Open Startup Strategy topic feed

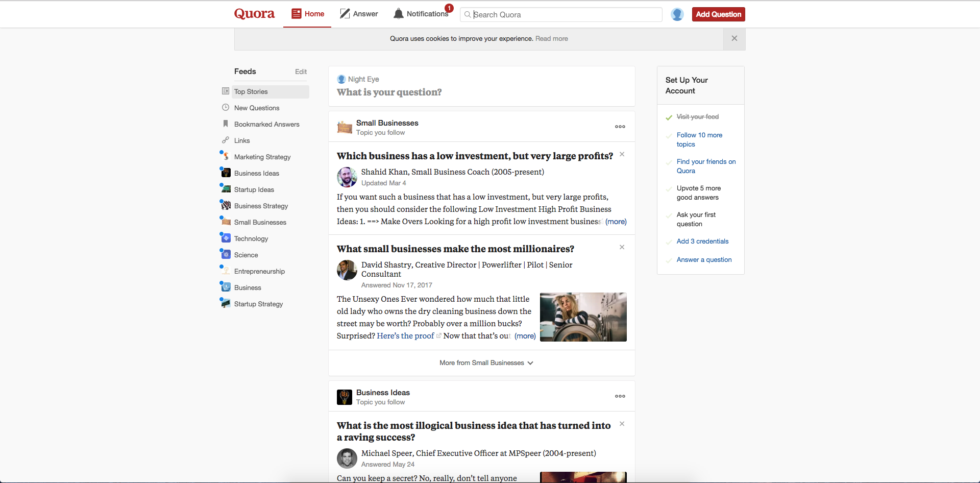pos(258,304)
